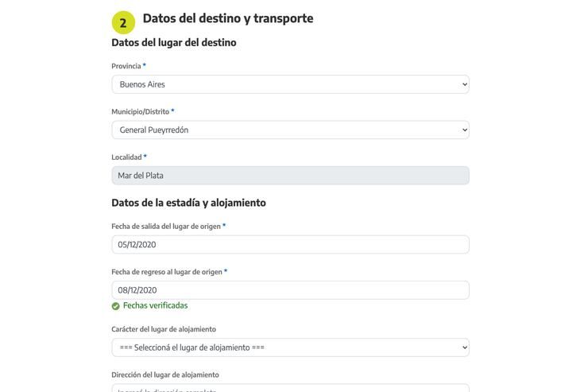This screenshot has height=392, width=588.
Task: Click the Localidad field showing Mar del Plata
Action: pos(290,175)
